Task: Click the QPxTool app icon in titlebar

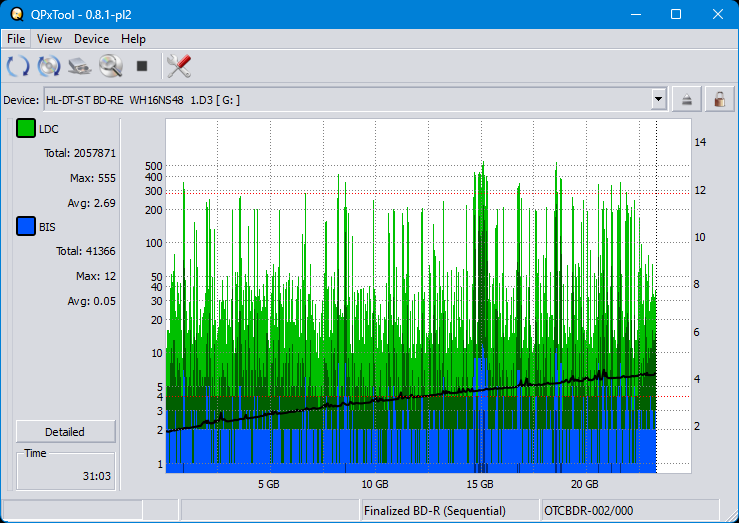Action: pyautogui.click(x=16, y=14)
